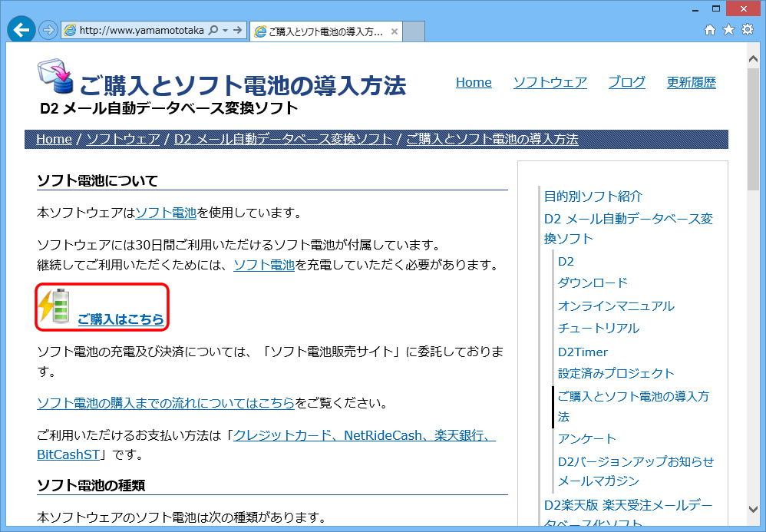Viewport: 766px width, 532px height.
Task: Close the current browser tab
Action: 395,31
